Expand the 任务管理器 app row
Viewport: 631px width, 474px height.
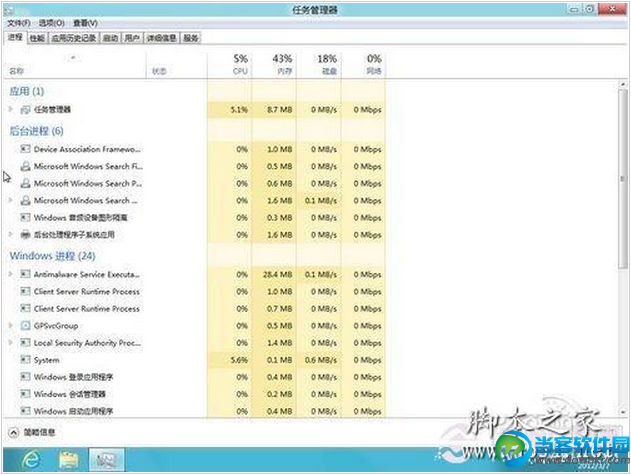point(11,109)
